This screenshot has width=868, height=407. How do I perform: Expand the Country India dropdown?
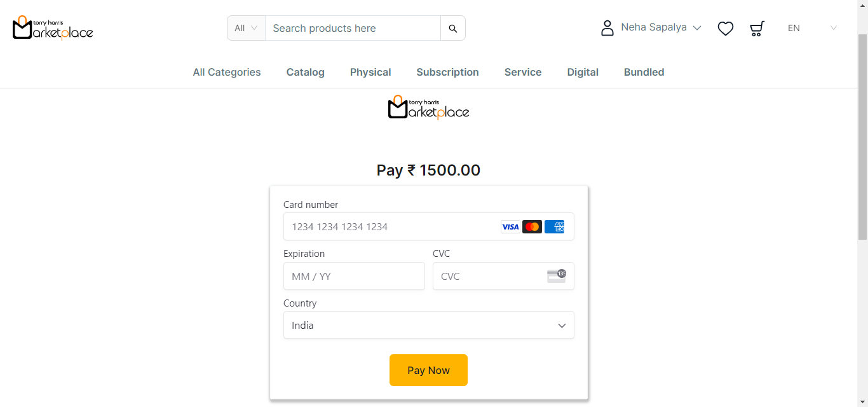[x=428, y=326]
